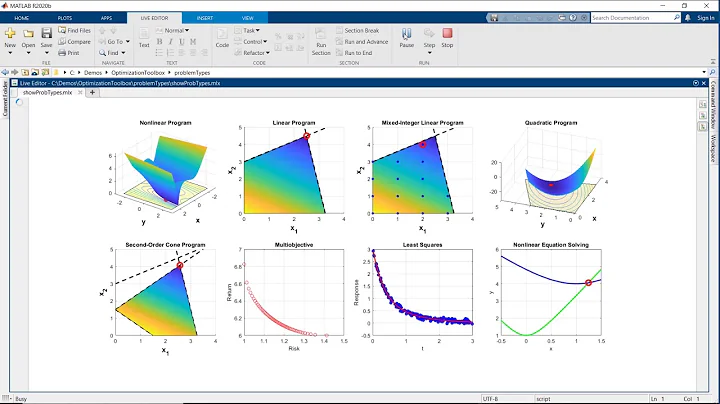This screenshot has width=720, height=404.
Task: Click OptimizationToolbox in the path
Action: (x=138, y=73)
